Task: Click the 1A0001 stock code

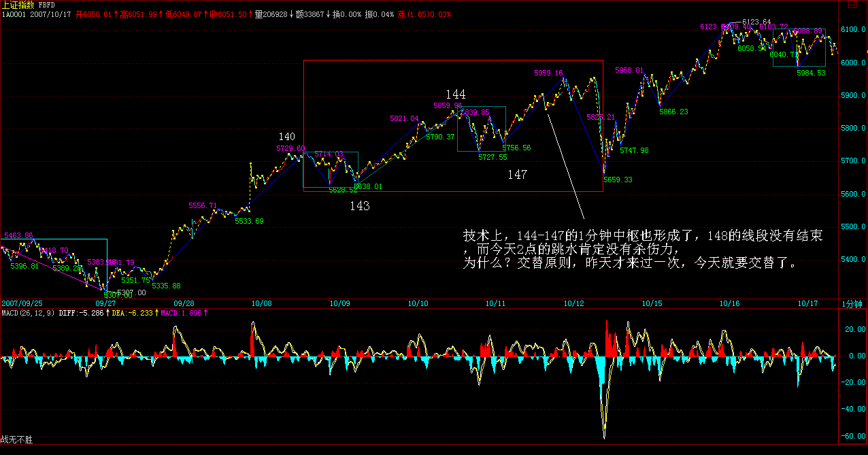Action: click(x=14, y=14)
